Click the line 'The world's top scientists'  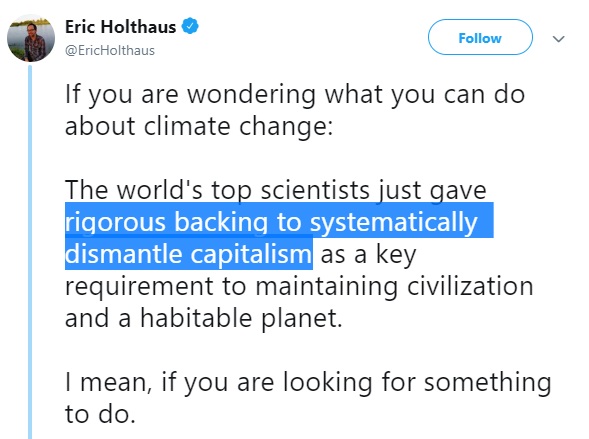pyautogui.click(x=276, y=190)
